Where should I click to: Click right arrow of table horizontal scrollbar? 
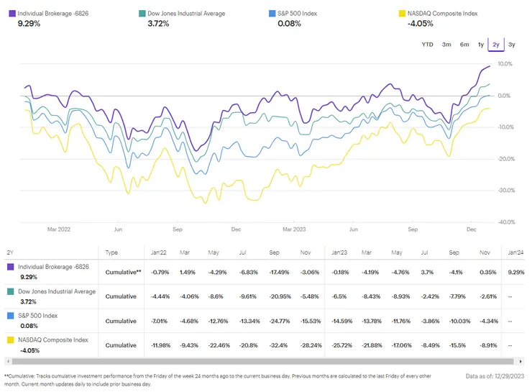[522, 361]
